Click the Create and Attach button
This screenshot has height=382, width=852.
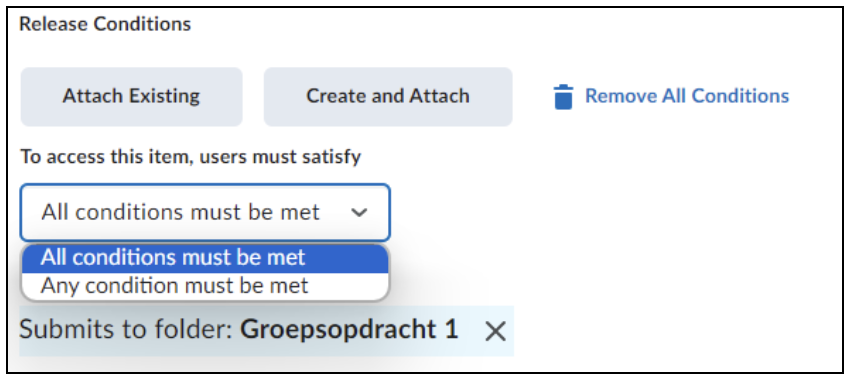pos(388,97)
